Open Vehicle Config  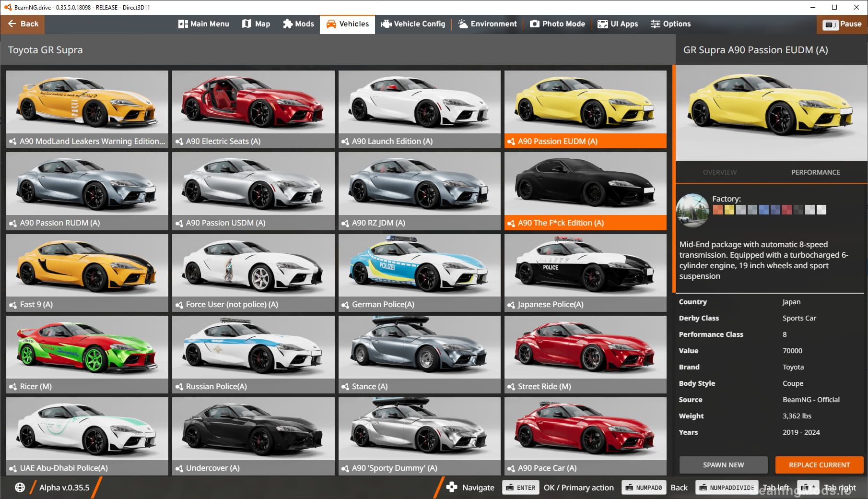(413, 24)
